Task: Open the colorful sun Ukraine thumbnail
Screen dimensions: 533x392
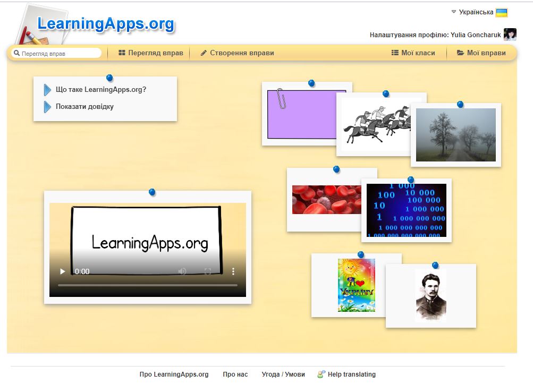Action: [357, 285]
